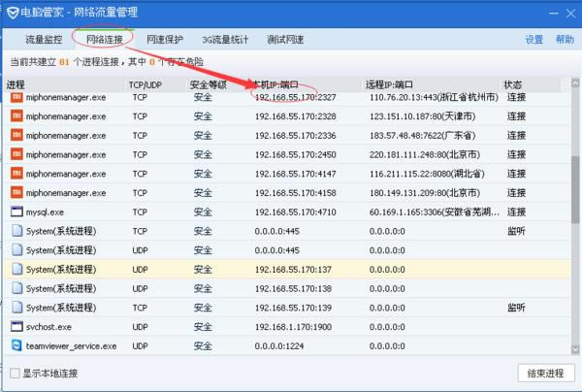Viewport: 582px width, 392px height.
Task: Click the Mi icon for port 2327 row
Action: pyautogui.click(x=16, y=97)
